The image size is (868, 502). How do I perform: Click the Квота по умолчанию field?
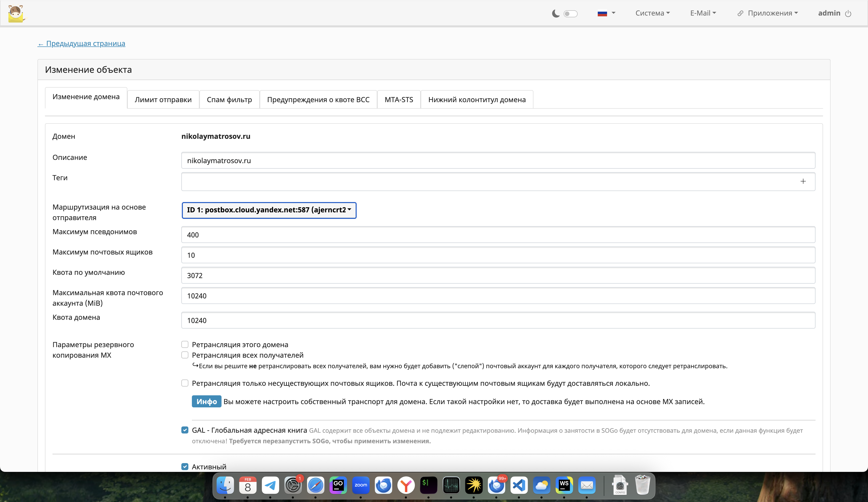click(498, 275)
